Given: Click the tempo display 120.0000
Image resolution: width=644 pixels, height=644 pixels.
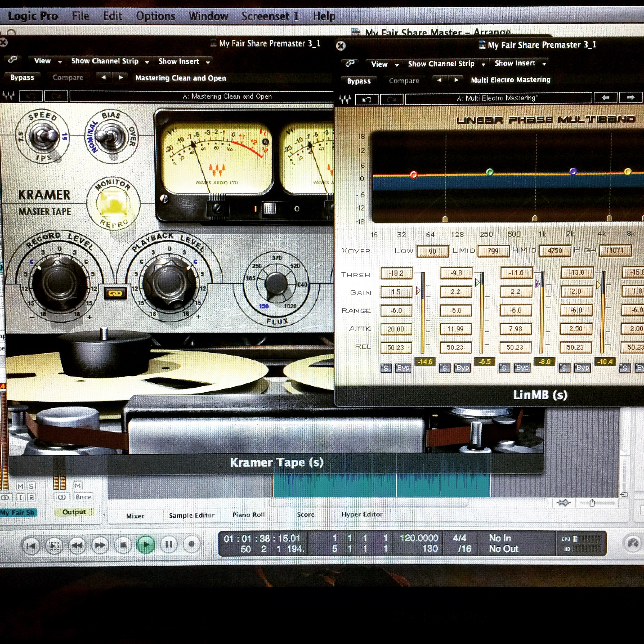Looking at the screenshot, I should point(419,538).
